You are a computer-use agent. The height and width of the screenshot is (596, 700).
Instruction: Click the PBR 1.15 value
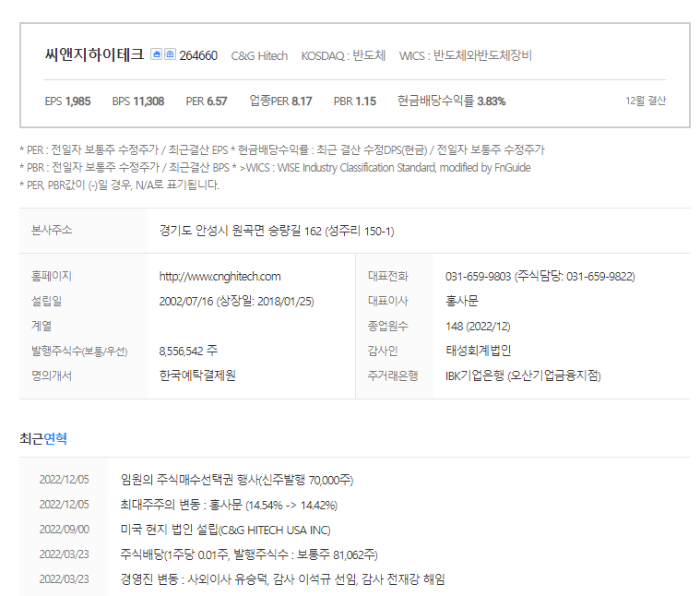[355, 101]
